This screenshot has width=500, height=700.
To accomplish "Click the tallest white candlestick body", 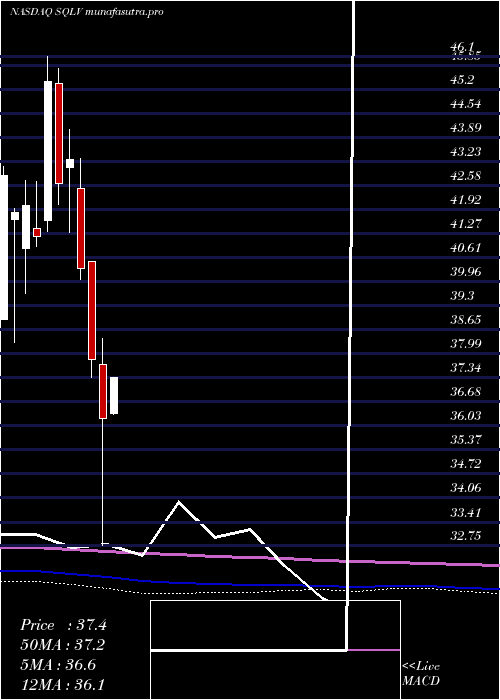I will pos(48,151).
